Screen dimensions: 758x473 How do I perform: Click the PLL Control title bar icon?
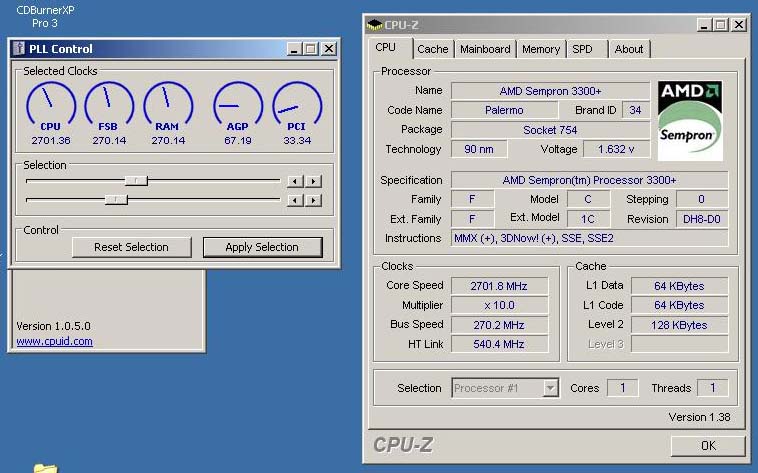click(x=19, y=48)
